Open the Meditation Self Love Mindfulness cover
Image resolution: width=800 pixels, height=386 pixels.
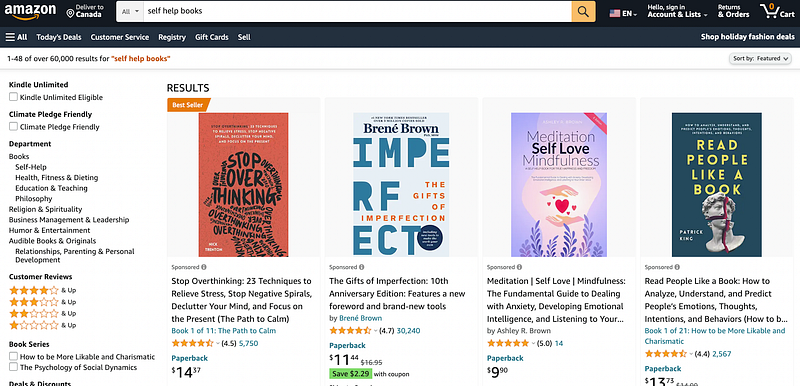click(559, 185)
